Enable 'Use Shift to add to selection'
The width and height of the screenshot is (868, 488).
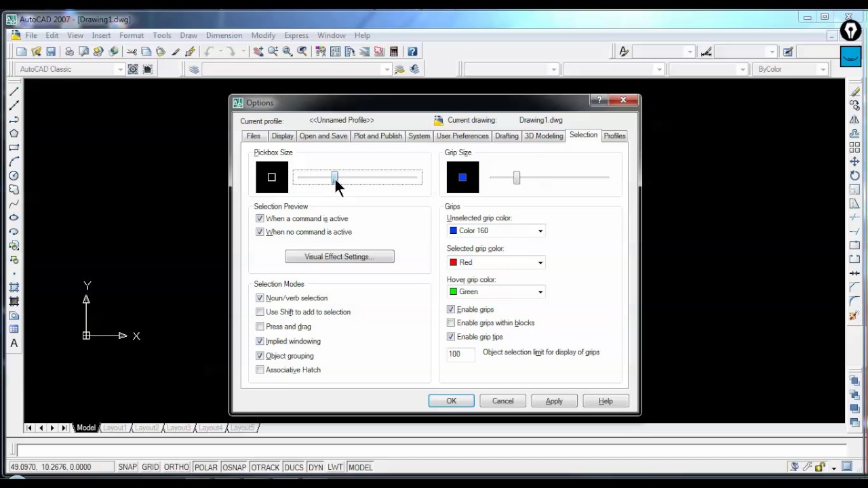[260, 312]
